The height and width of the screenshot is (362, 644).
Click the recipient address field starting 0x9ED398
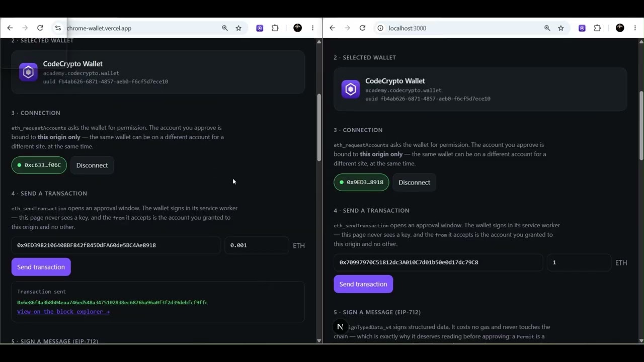pos(116,245)
